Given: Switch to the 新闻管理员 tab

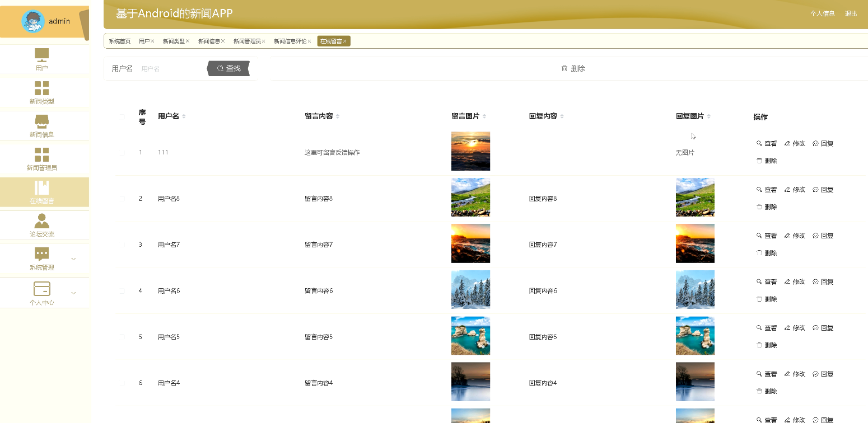Looking at the screenshot, I should point(247,41).
